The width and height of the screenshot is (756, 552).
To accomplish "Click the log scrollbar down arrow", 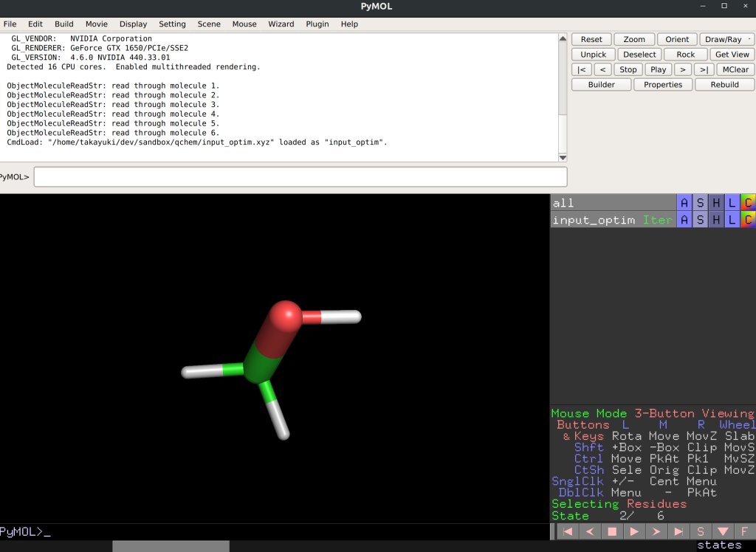I will pos(563,158).
